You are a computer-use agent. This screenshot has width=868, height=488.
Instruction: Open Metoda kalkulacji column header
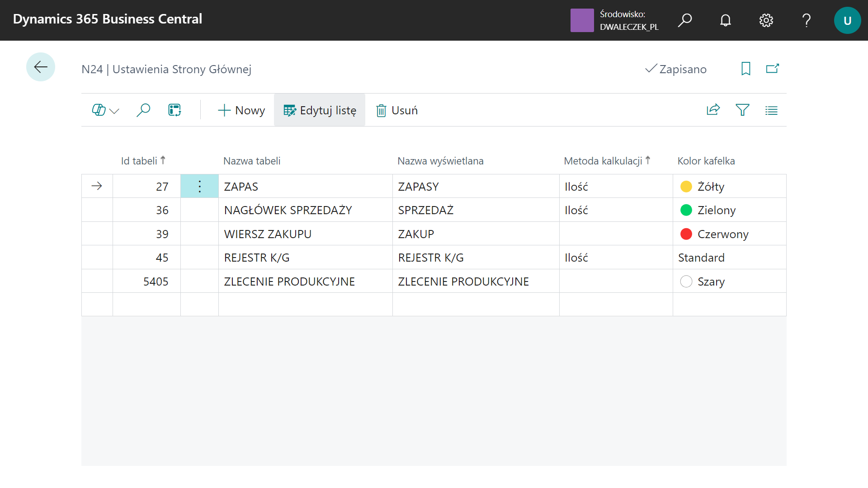coord(607,161)
